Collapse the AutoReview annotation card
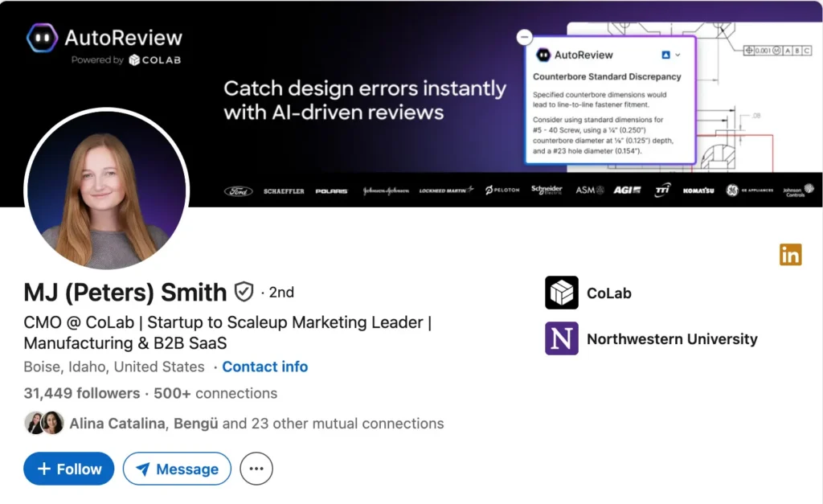The image size is (823, 504). (x=525, y=37)
